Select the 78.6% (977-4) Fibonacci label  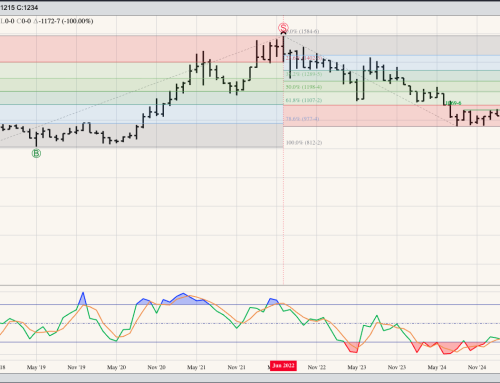302,119
